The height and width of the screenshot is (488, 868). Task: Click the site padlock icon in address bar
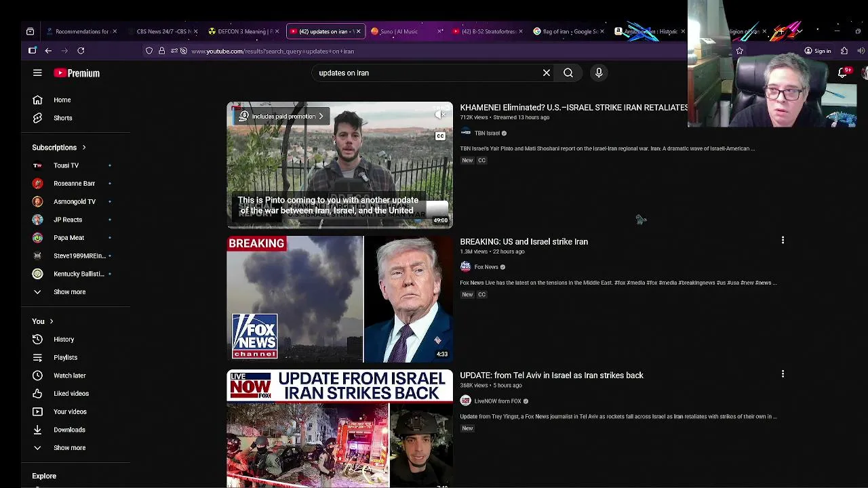point(161,51)
